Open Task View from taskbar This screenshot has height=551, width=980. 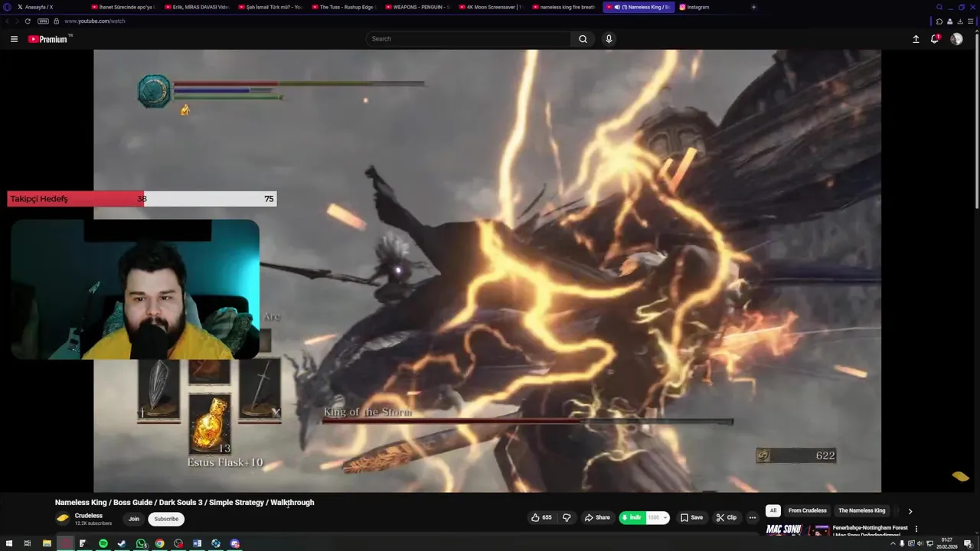point(28,543)
